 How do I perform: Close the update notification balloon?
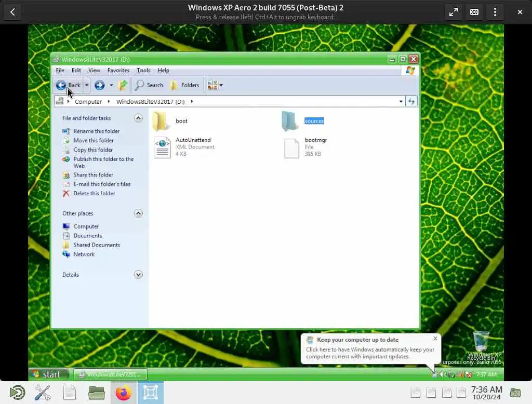(435, 339)
